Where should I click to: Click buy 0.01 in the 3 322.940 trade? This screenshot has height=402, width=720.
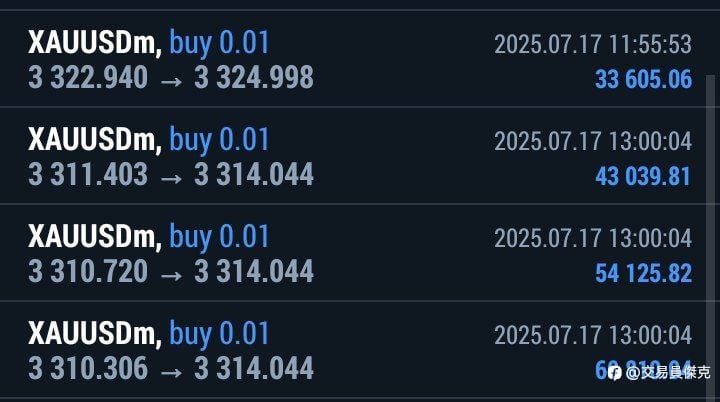219,44
